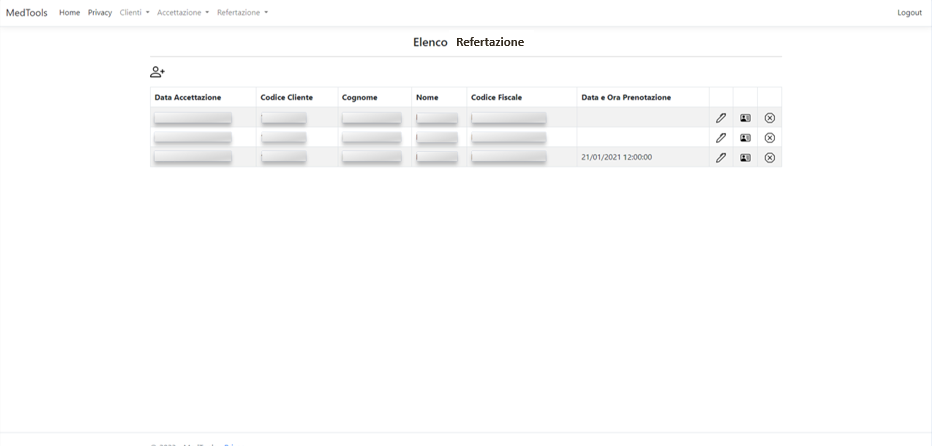Click the Logout link

click(x=909, y=12)
